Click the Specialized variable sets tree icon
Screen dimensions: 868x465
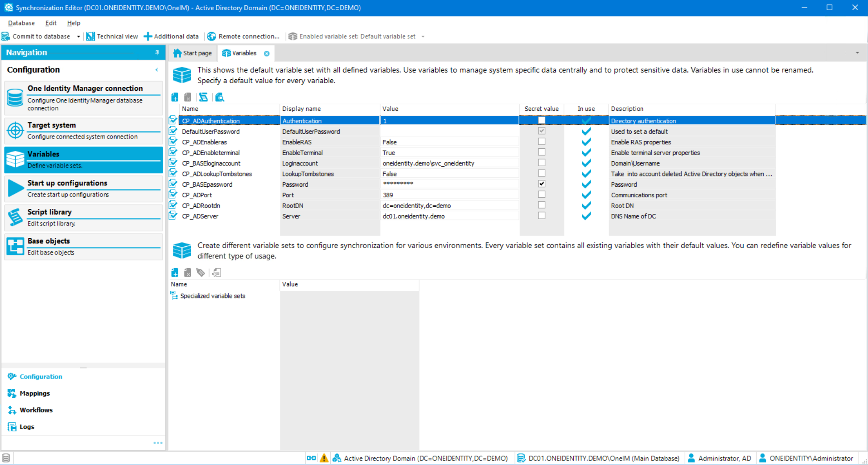coord(174,295)
